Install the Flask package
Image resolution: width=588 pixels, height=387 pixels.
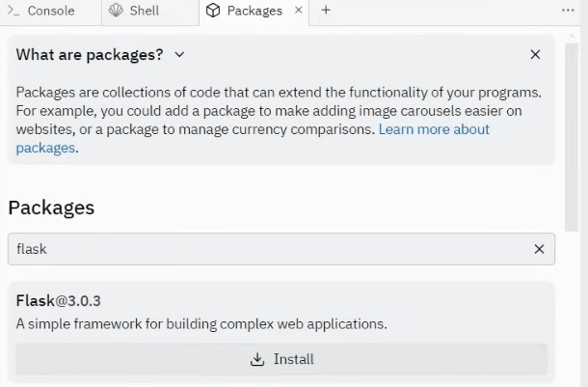click(281, 359)
